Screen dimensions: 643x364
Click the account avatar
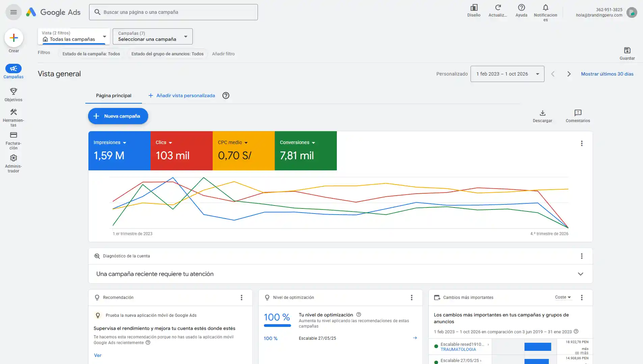tap(632, 12)
